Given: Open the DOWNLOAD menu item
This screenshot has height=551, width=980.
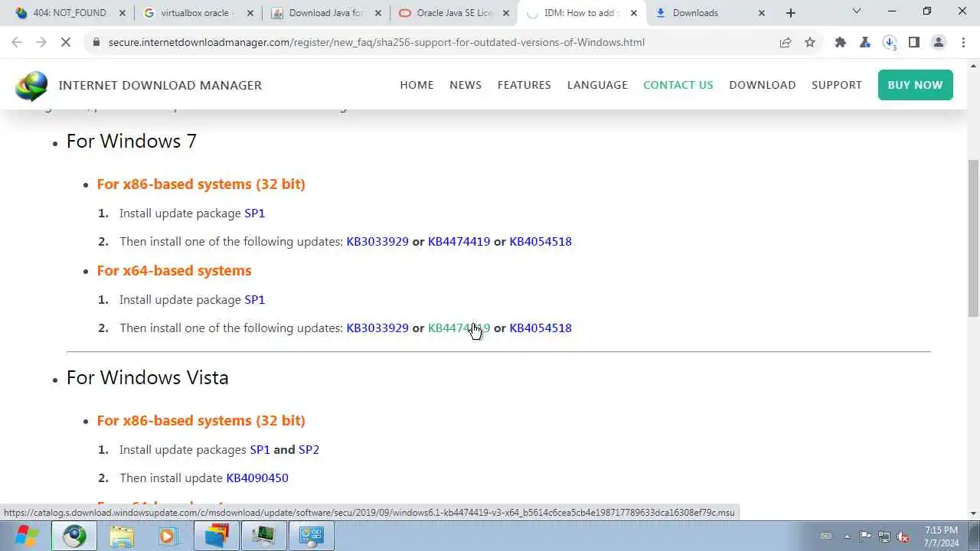Looking at the screenshot, I should 763,85.
